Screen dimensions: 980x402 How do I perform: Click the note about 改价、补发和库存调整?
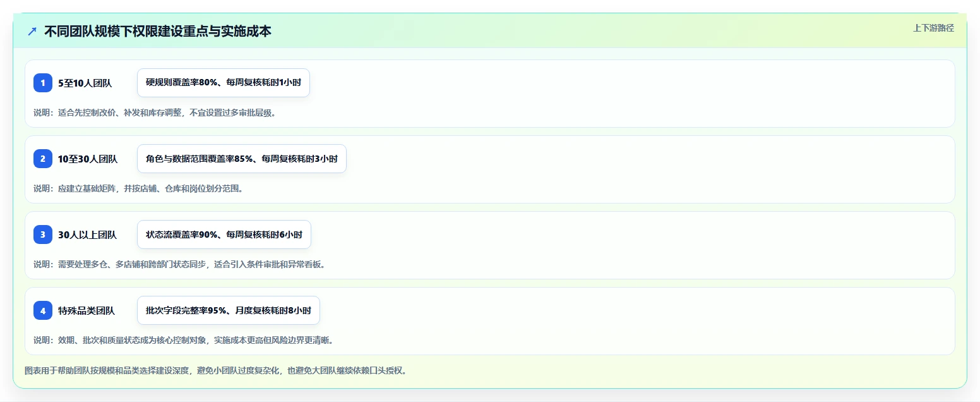click(155, 113)
